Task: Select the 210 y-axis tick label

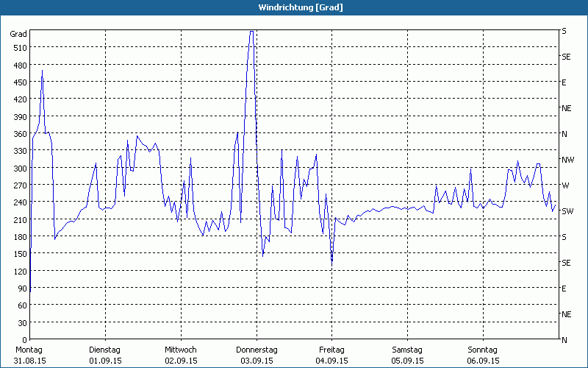Action: (x=20, y=219)
